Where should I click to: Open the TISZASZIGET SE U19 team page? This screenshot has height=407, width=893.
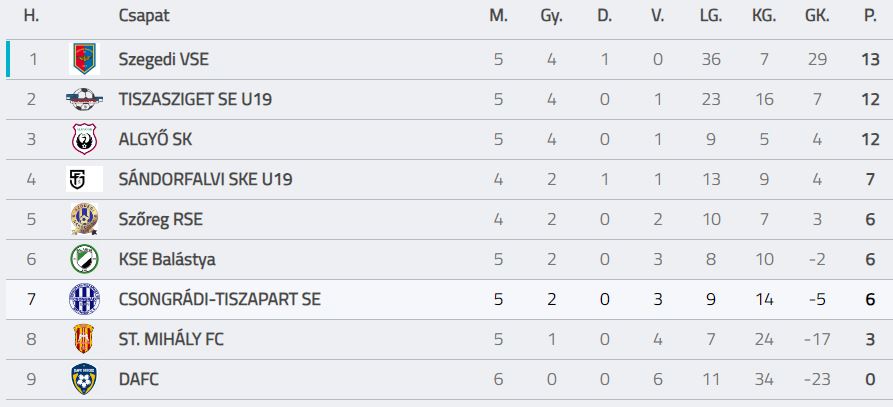(195, 99)
